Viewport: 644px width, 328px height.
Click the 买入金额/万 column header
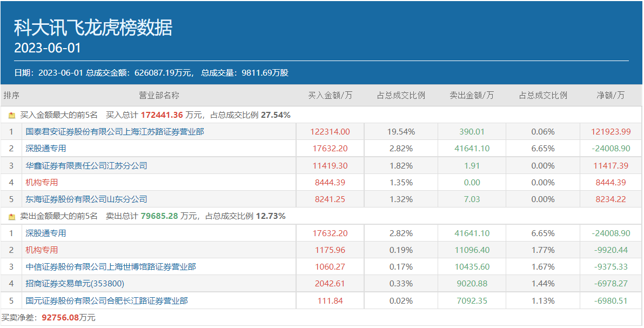(330, 96)
